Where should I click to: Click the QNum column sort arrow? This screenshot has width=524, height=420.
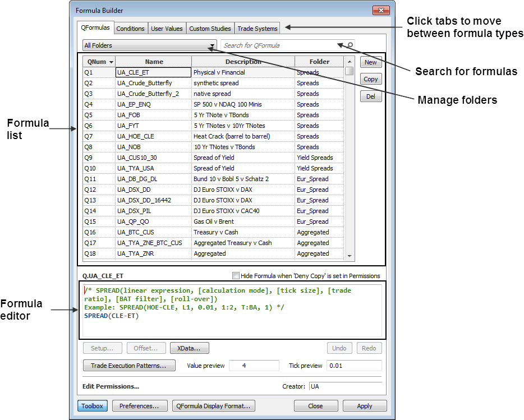click(112, 62)
